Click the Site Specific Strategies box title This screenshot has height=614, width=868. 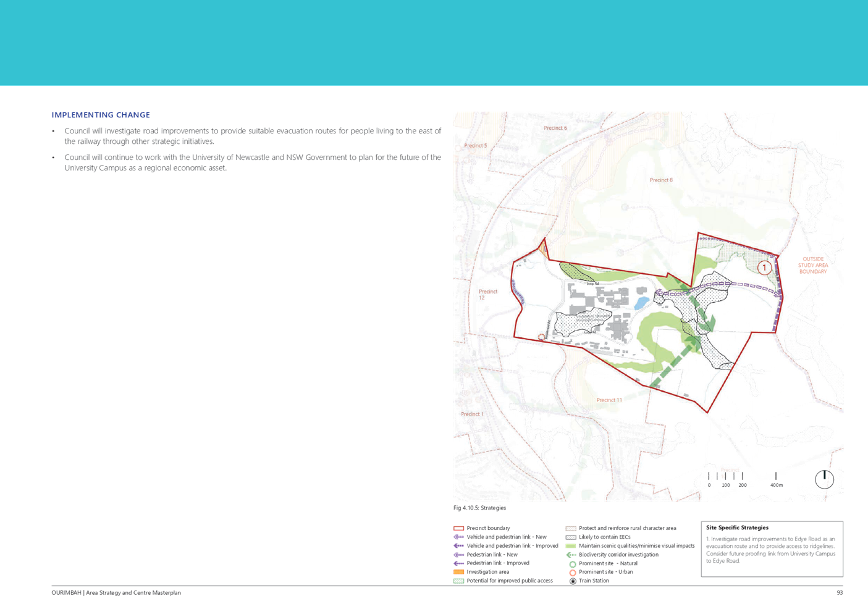[737, 528]
